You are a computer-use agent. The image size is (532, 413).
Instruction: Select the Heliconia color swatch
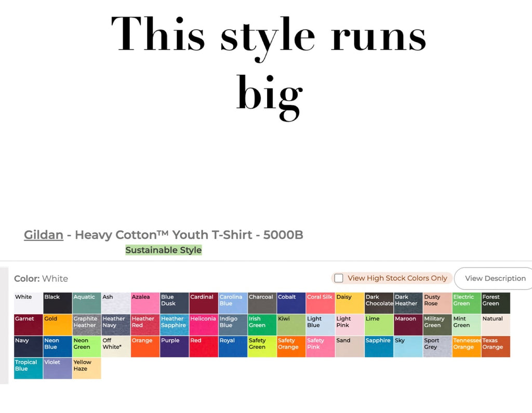204,325
